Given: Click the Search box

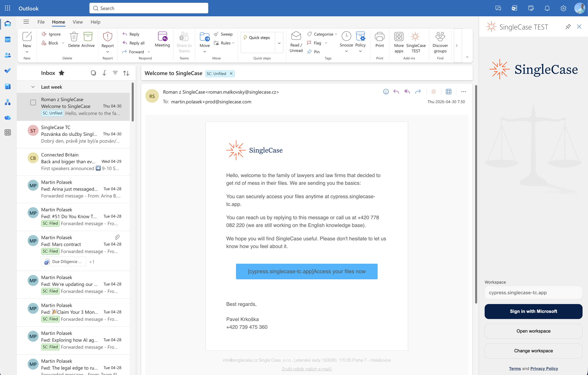Looking at the screenshot, I should pos(149,8).
